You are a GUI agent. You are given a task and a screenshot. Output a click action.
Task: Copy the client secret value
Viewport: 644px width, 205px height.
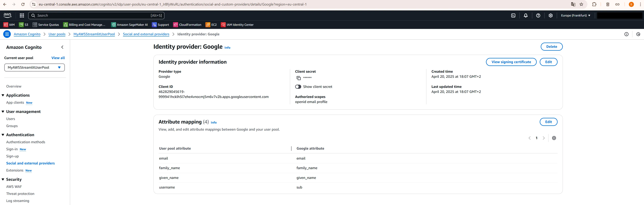(x=299, y=78)
